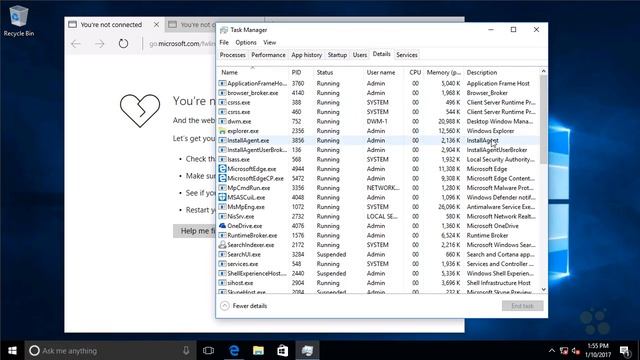
Task: Close the first 'You're not connected' tab
Action: click(x=156, y=24)
